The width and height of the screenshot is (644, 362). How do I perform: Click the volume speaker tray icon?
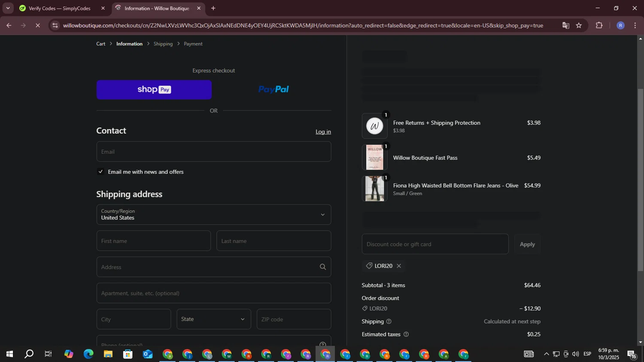pos(576,354)
